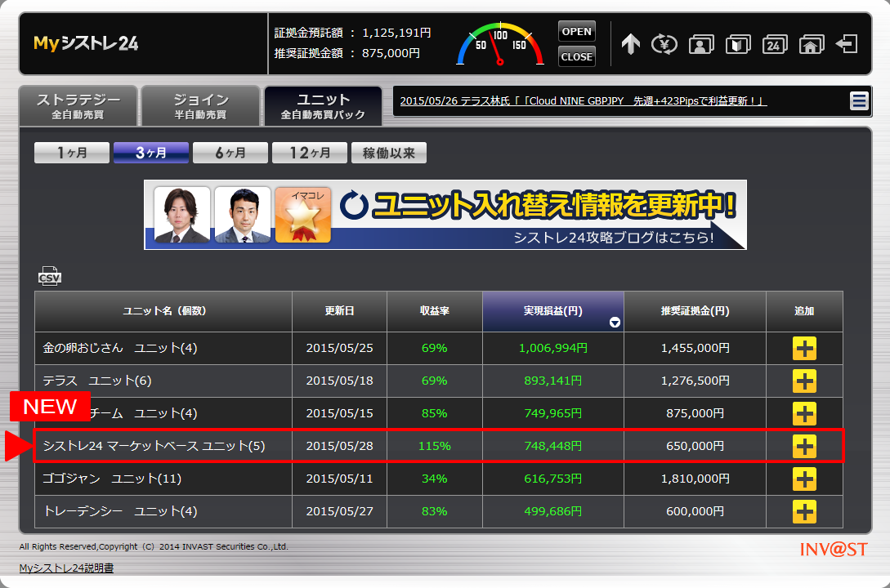Switch to ストラテジー tab
This screenshot has width=890, height=588.
[78, 106]
